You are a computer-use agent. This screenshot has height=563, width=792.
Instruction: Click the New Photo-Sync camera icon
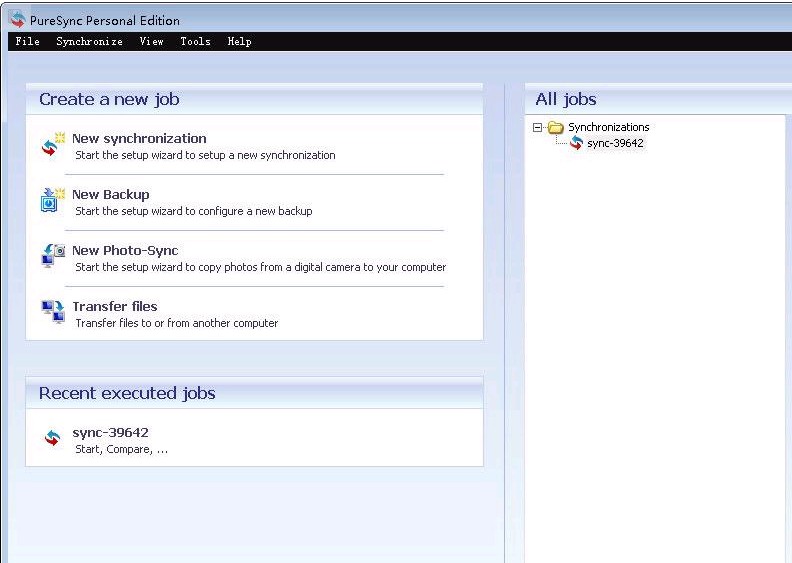52,256
